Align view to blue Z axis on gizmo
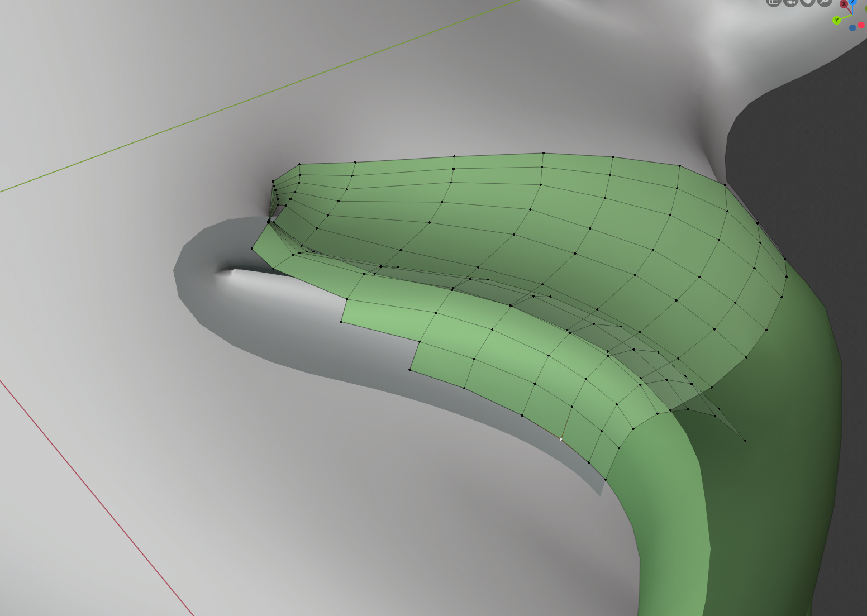 click(x=852, y=2)
